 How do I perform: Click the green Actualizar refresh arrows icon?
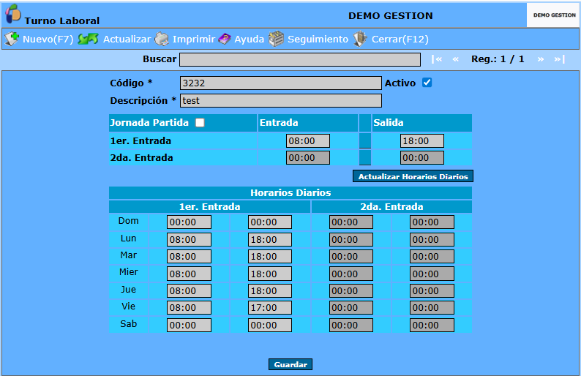click(88, 39)
